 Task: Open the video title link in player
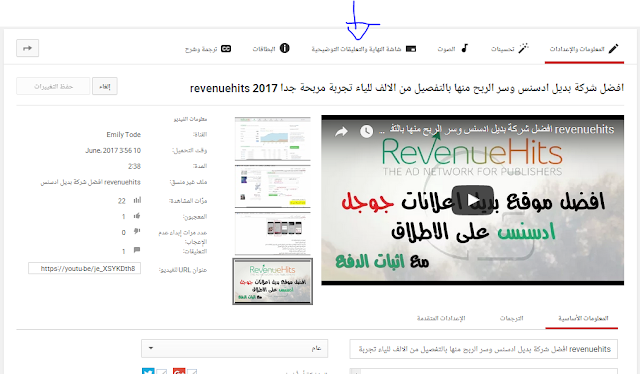coord(497,129)
